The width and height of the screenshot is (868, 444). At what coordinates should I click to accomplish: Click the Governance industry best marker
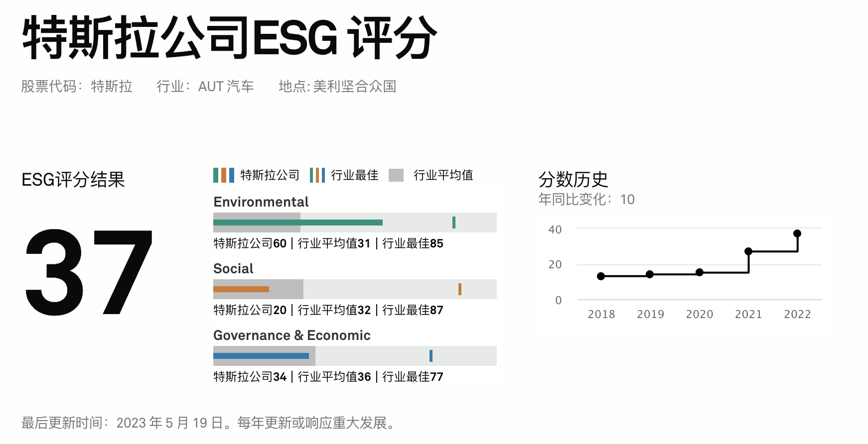point(431,356)
